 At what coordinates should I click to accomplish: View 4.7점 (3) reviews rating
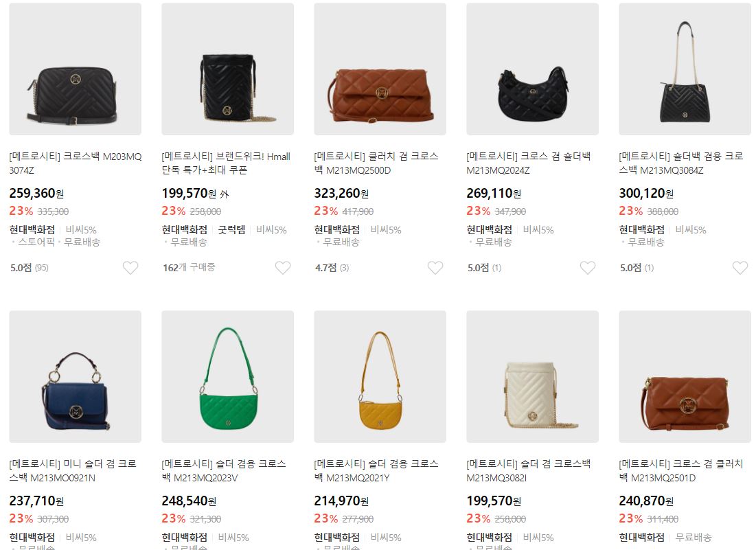click(x=332, y=268)
